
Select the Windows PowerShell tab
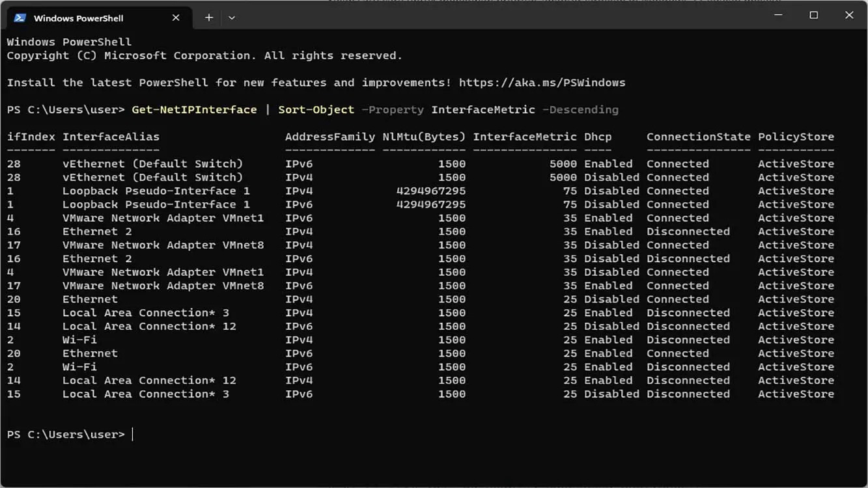click(x=99, y=18)
